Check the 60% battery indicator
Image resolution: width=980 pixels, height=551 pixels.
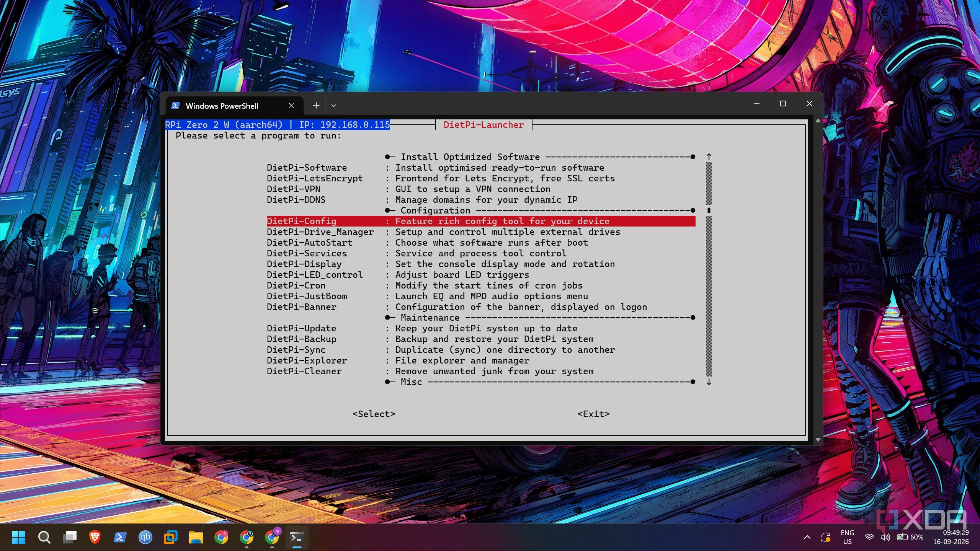(x=910, y=537)
